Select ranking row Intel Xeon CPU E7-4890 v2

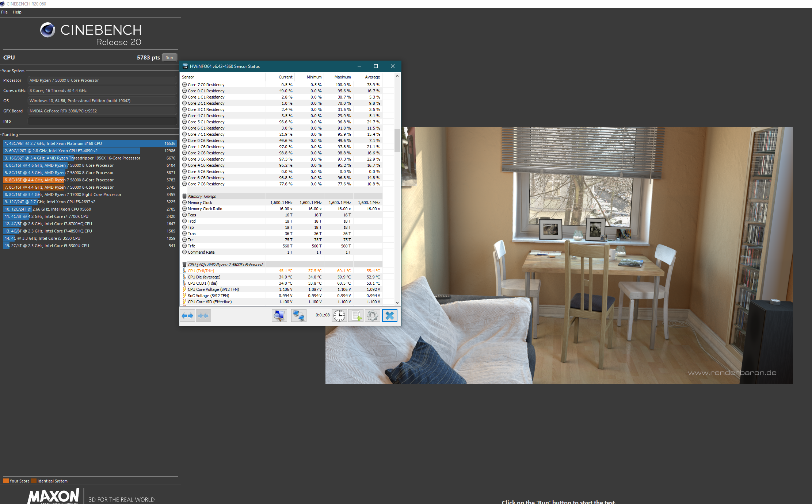tap(90, 151)
